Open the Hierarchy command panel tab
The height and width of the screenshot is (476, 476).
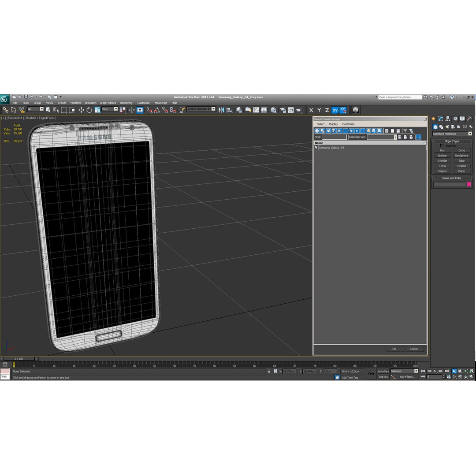coord(448,119)
